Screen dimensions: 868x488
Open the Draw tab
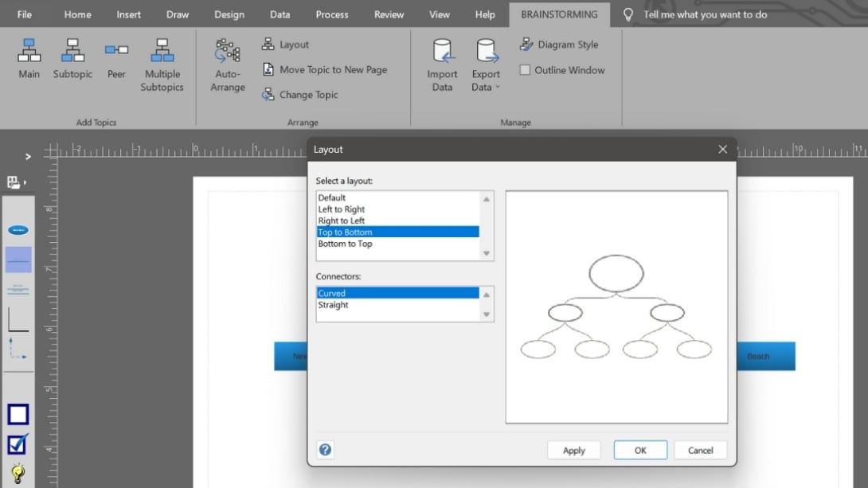pyautogui.click(x=178, y=14)
